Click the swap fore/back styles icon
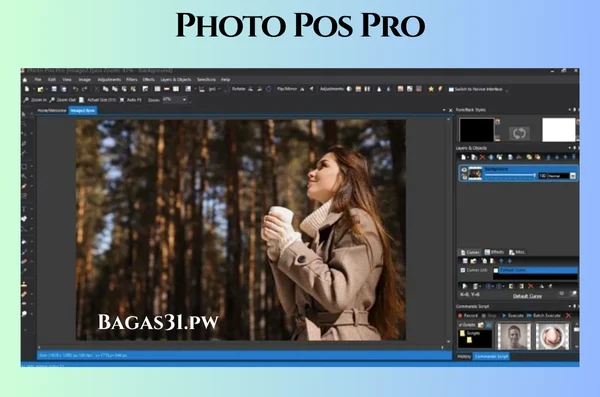 point(519,133)
